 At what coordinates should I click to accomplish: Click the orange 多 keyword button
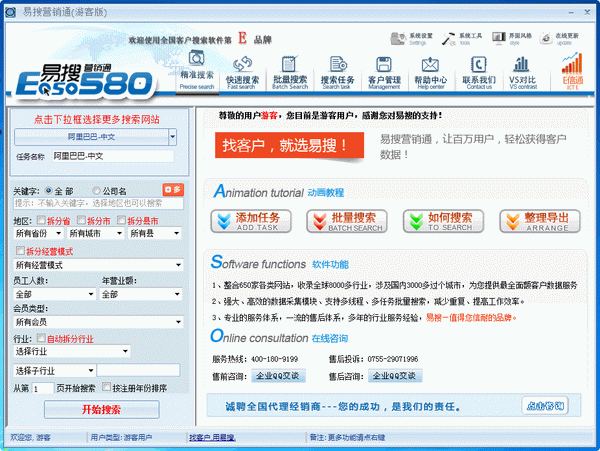(173, 190)
